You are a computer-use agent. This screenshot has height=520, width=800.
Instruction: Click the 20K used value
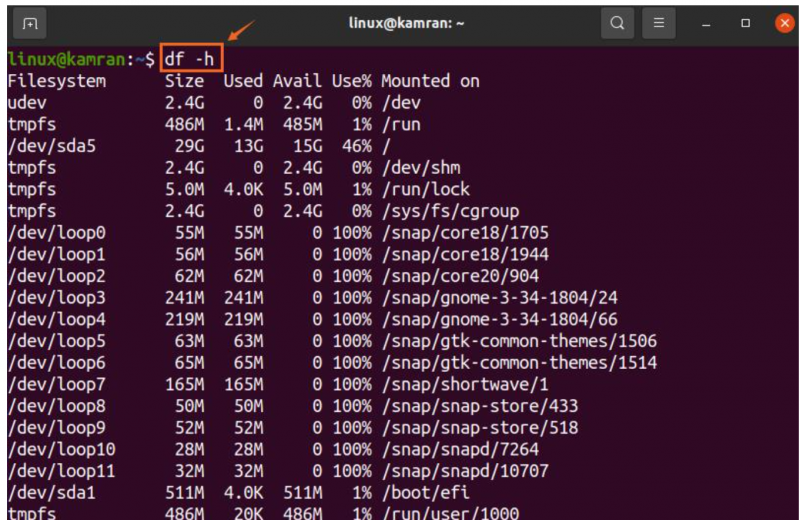(x=248, y=513)
